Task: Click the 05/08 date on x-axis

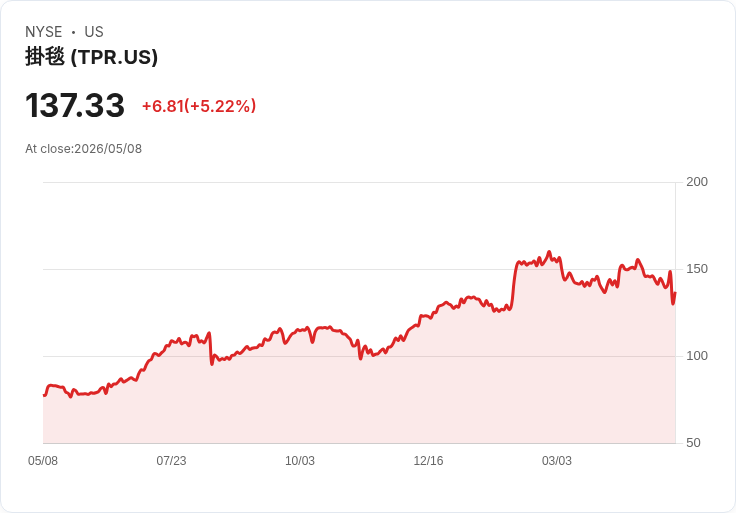Action: [43, 461]
